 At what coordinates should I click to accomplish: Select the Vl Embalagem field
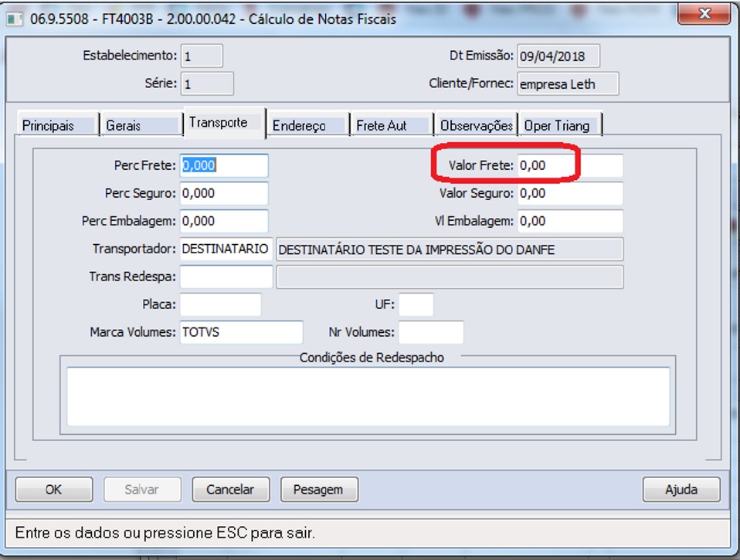[x=569, y=221]
